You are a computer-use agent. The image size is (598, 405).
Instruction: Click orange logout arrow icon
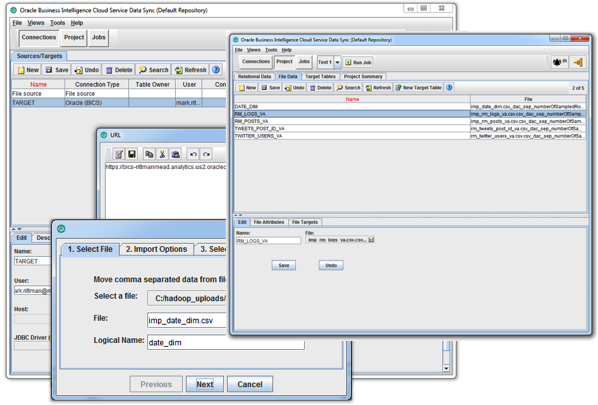tap(578, 62)
